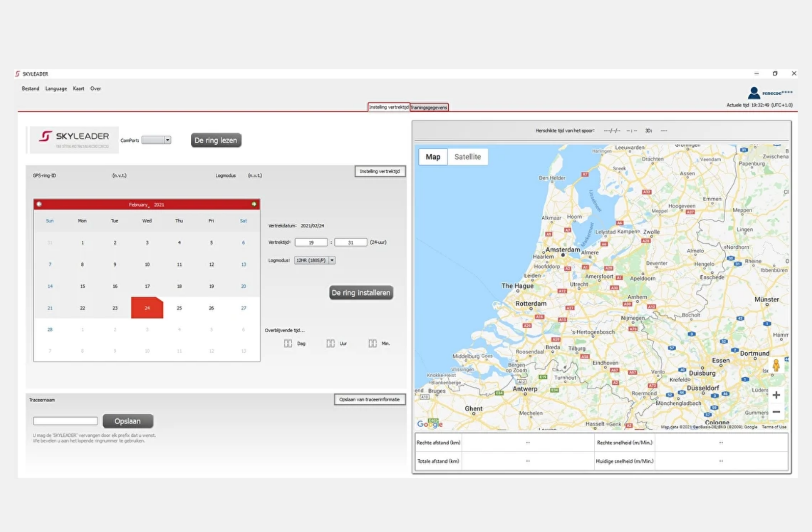Expand the Logmodus 12HR dropdown
This screenshot has height=532, width=812.
332,261
